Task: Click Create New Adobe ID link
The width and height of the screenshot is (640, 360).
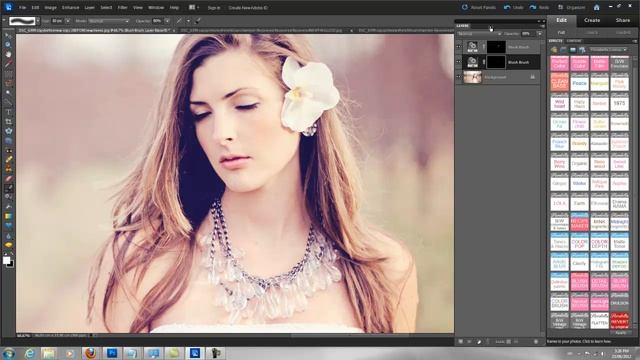Action: [x=248, y=7]
